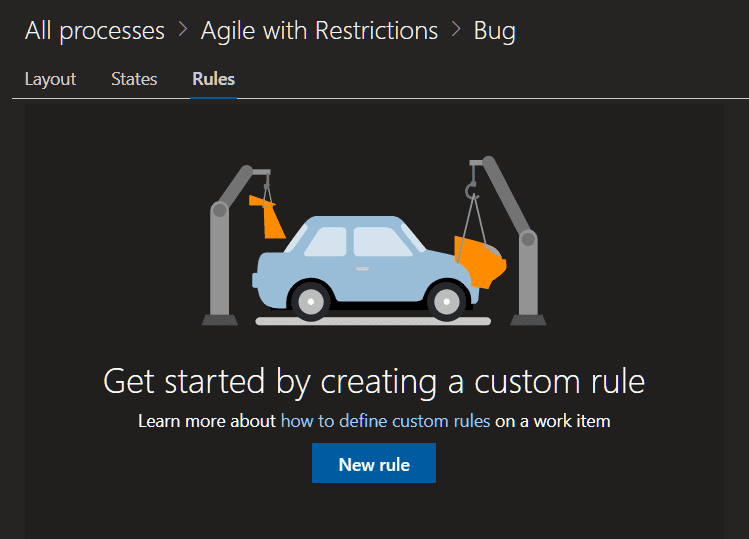The height and width of the screenshot is (539, 749).
Task: Open how to define custom rules link
Action: click(x=385, y=421)
